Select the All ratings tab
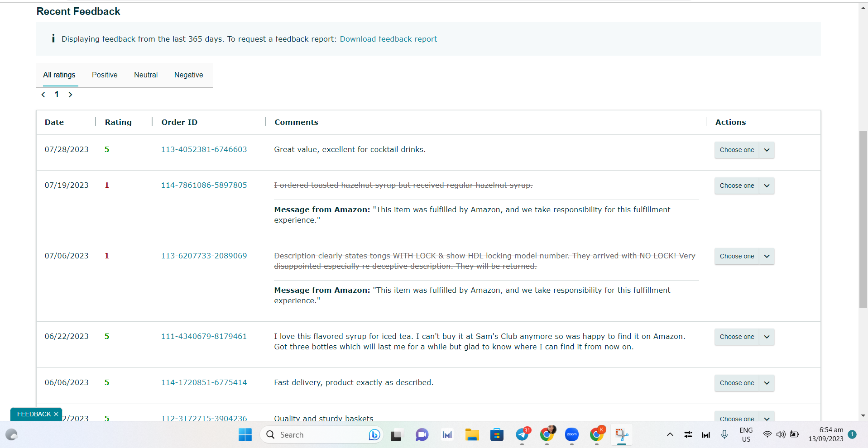 pos(59,75)
